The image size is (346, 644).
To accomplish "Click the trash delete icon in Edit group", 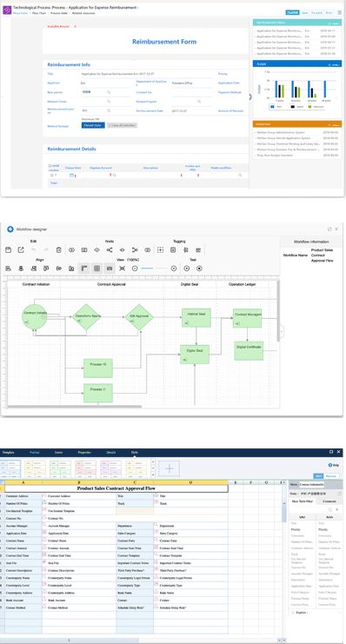I will (x=59, y=249).
